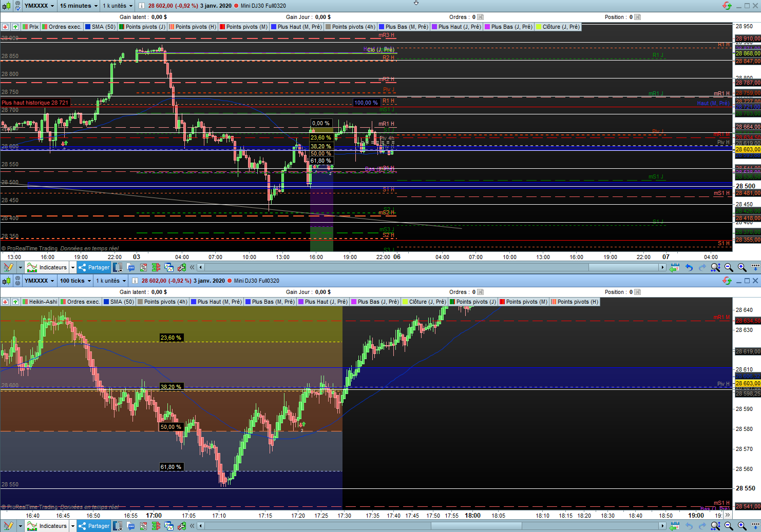Zoom out on the 15 minutes chart
The width and height of the screenshot is (761, 532).
[729, 267]
